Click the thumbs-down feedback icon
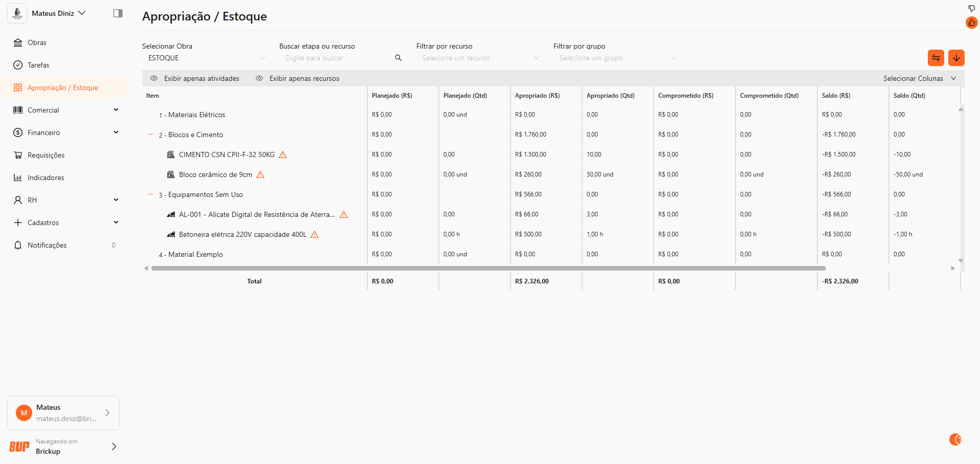 (972, 8)
